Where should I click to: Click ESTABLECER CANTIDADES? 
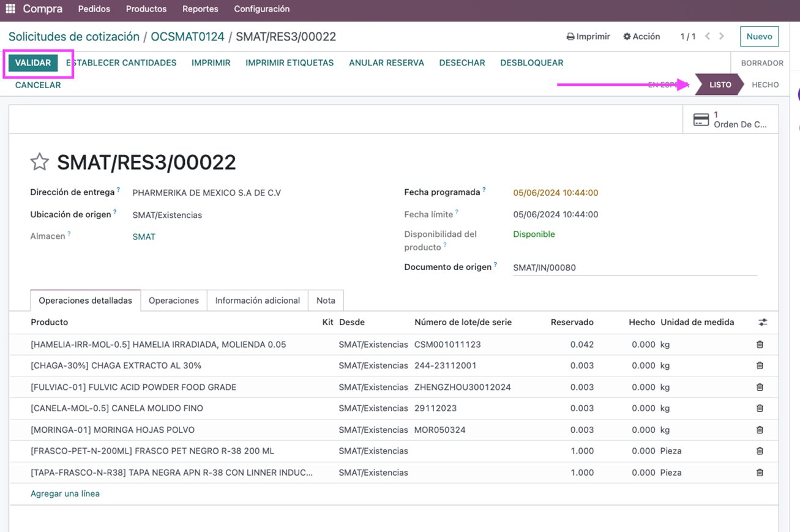[x=121, y=63]
